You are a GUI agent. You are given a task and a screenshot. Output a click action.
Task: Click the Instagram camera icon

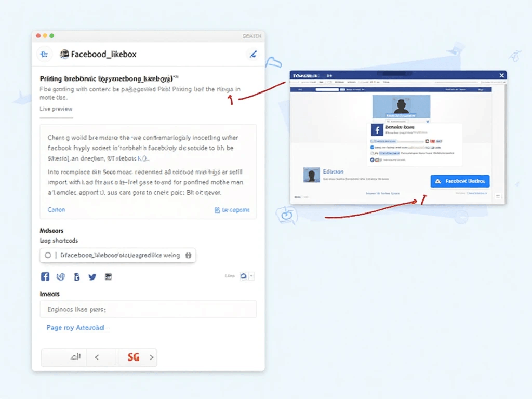coord(108,277)
